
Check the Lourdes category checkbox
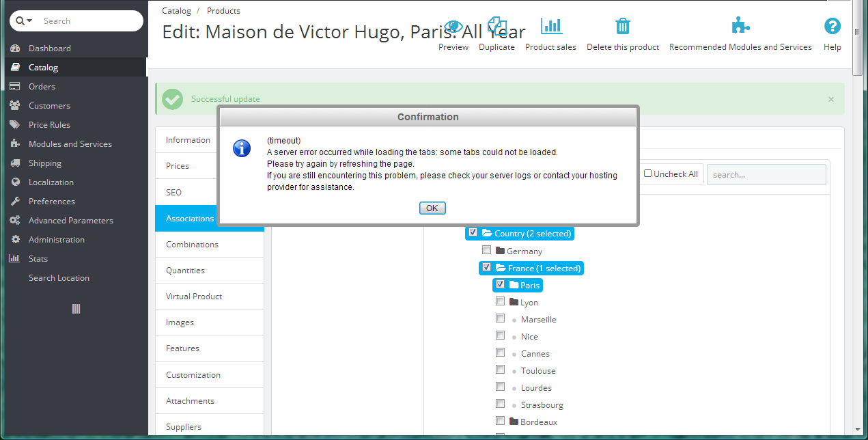coord(500,387)
